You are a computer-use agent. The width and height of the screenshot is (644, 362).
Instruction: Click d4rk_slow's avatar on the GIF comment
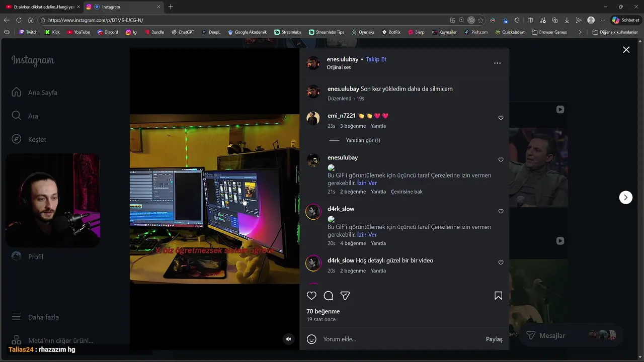313,212
